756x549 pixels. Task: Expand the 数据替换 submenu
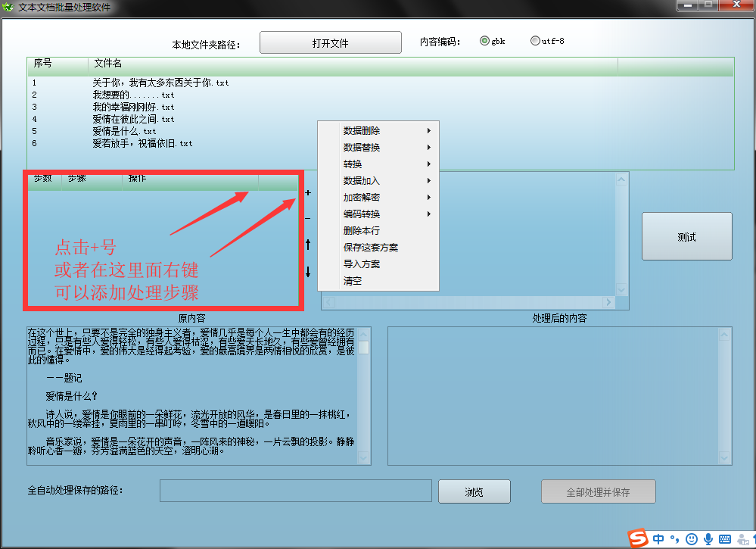pyautogui.click(x=378, y=148)
